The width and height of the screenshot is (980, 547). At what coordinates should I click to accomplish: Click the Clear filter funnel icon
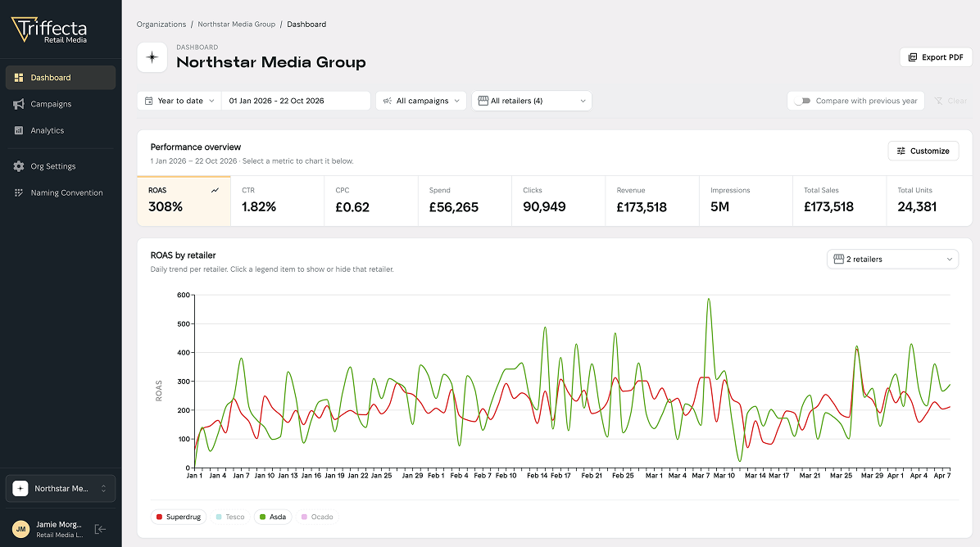[x=938, y=101]
